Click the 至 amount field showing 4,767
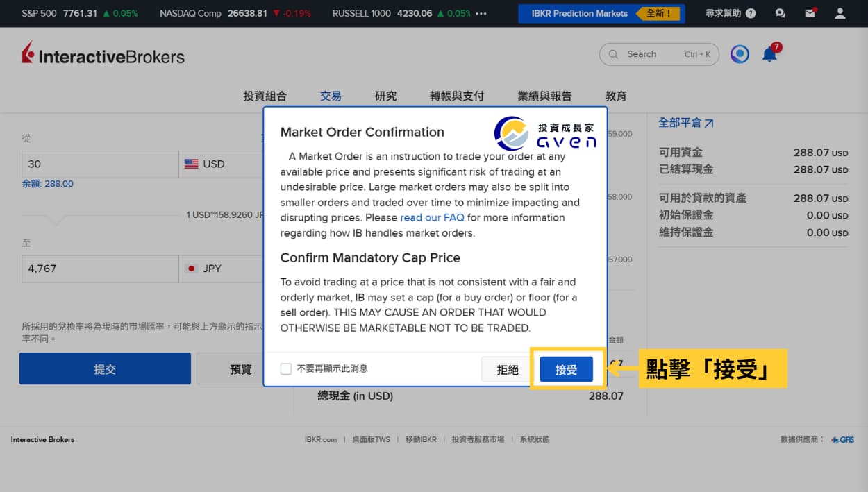This screenshot has width=868, height=492. [x=100, y=269]
